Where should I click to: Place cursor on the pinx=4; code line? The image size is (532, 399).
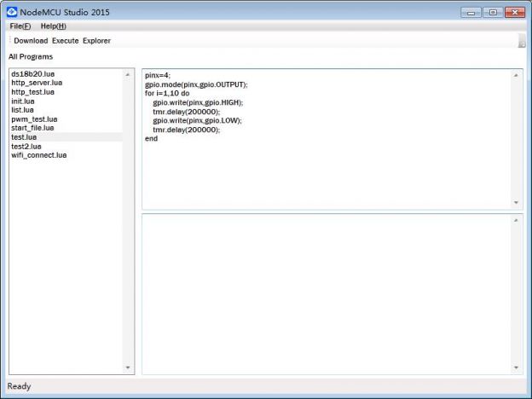tap(158, 75)
